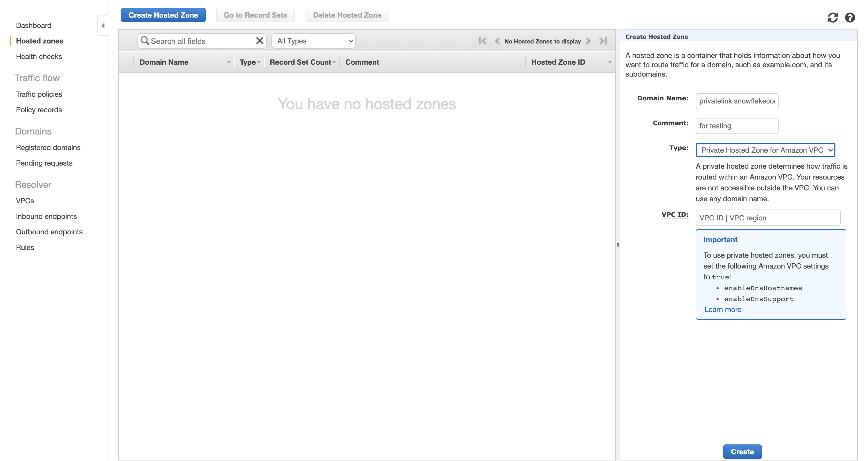Collapse the left navigation sidebar arrow
This screenshot has height=461, width=868.
pos(103,26)
